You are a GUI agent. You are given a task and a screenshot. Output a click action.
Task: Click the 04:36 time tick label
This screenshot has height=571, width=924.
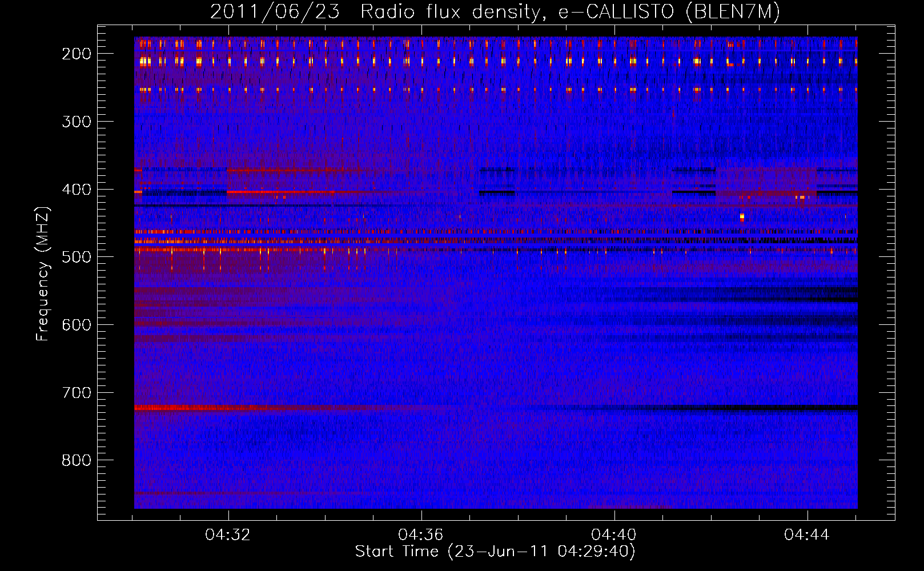[x=421, y=535]
